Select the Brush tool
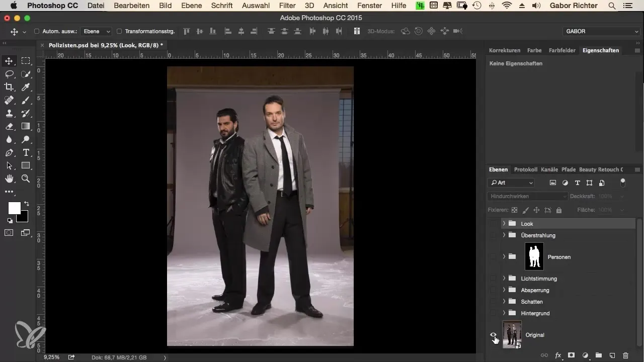The height and width of the screenshot is (362, 644). pyautogui.click(x=26, y=101)
